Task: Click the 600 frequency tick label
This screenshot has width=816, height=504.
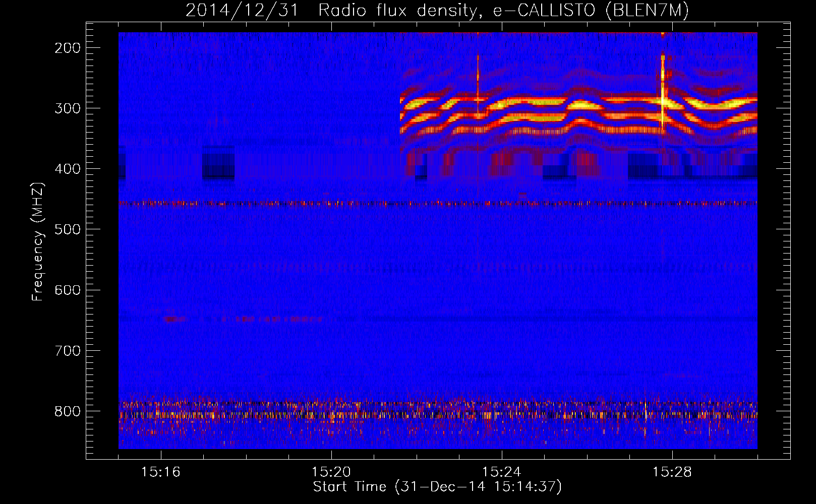Action: (68, 290)
